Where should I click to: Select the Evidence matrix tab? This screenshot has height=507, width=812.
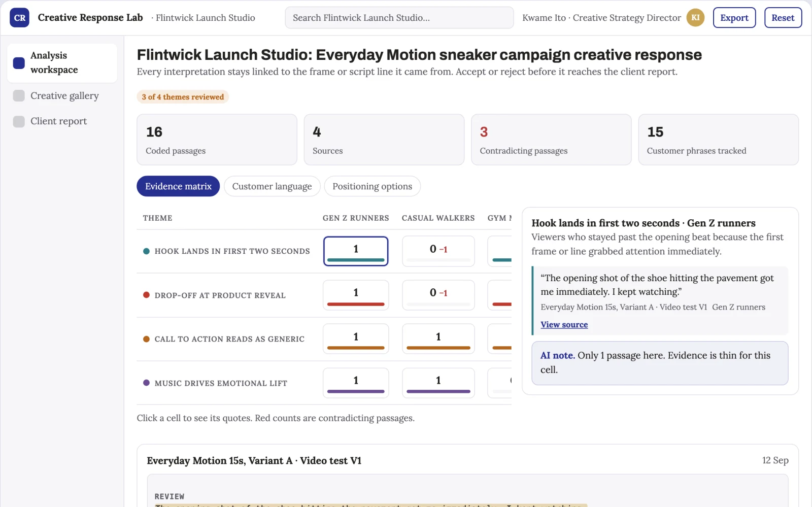(178, 186)
